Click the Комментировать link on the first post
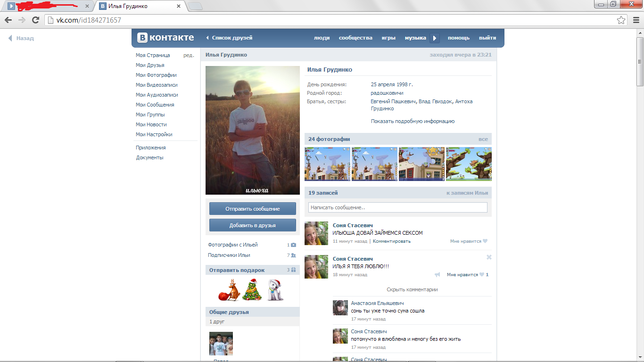644x362 pixels. point(392,241)
